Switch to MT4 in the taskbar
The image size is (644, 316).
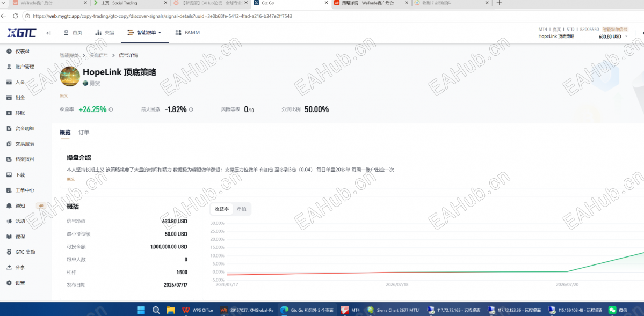pos(351,310)
